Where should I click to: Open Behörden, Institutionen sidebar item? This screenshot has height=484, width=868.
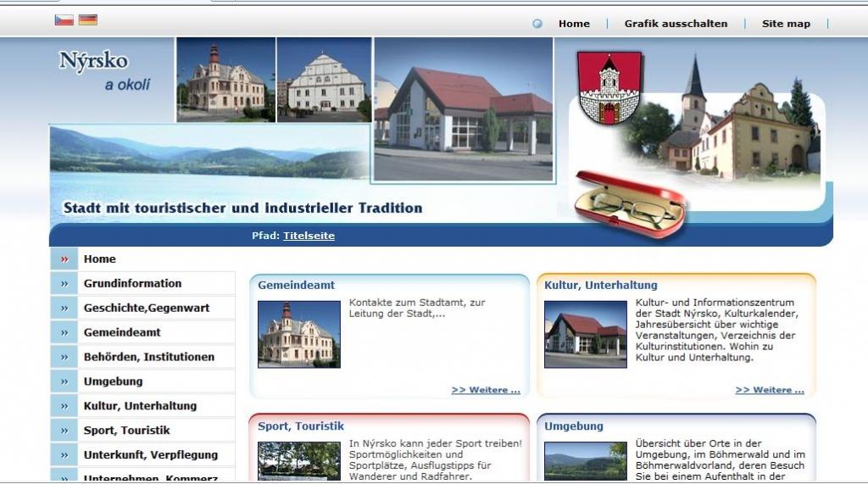pos(149,357)
